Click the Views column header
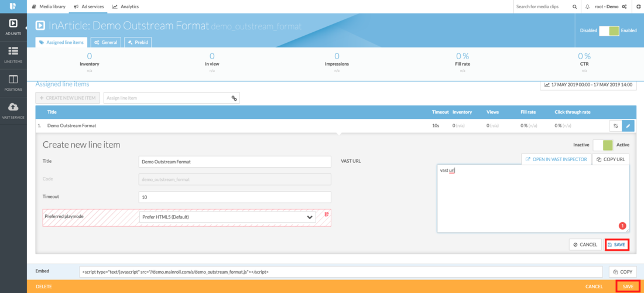644x293 pixels. pyautogui.click(x=492, y=112)
